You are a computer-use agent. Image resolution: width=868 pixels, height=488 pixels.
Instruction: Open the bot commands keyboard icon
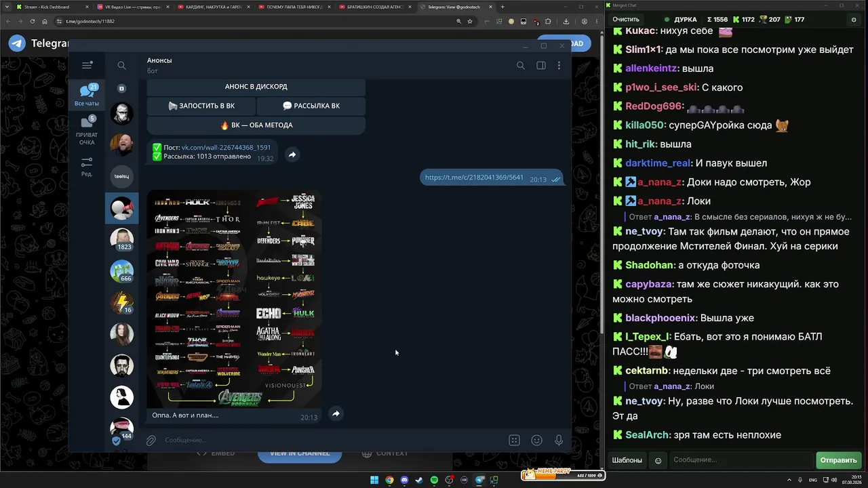[x=514, y=440]
